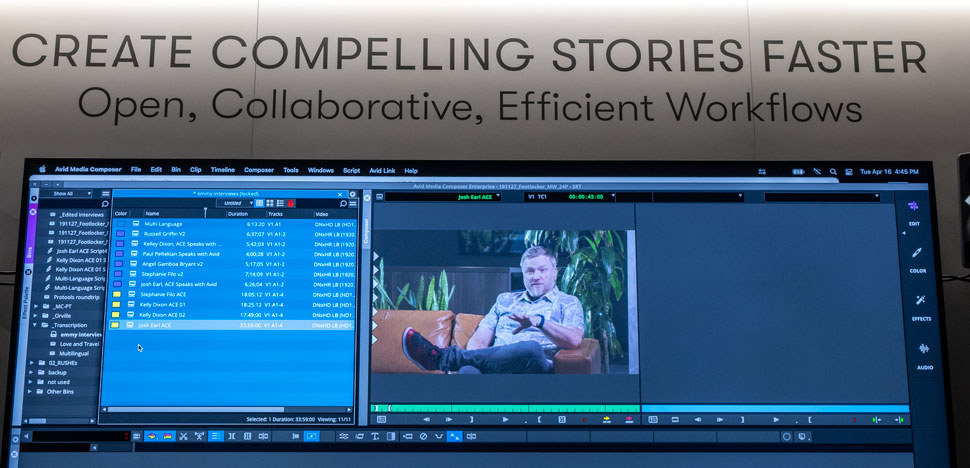This screenshot has width=970, height=468.
Task: Select the Multilingual bin in sidebar
Action: point(74,354)
